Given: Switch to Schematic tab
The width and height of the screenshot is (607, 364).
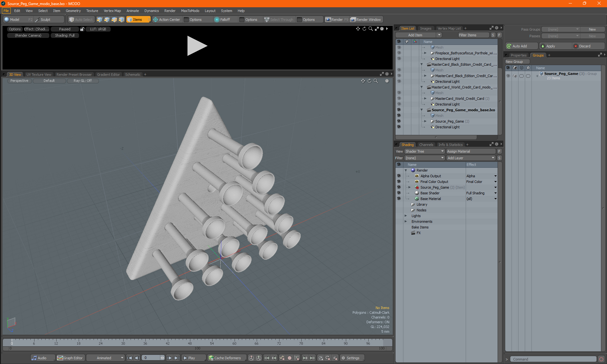Looking at the screenshot, I should (133, 75).
